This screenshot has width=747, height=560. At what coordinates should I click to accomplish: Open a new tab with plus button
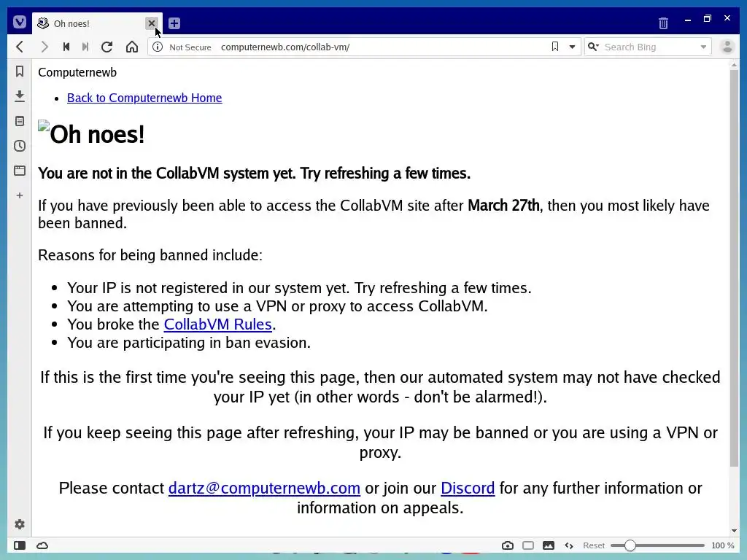pyautogui.click(x=174, y=23)
